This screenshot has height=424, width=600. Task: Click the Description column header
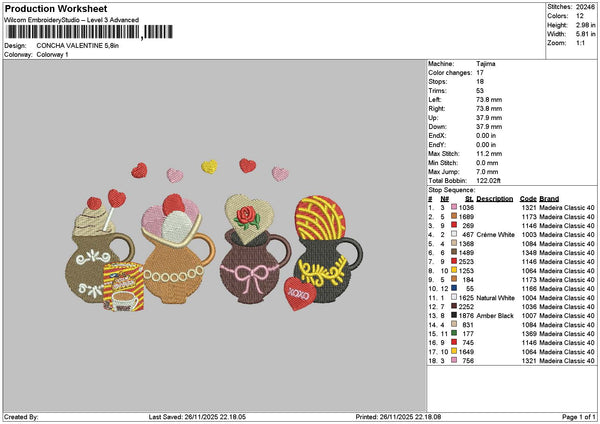coord(494,199)
